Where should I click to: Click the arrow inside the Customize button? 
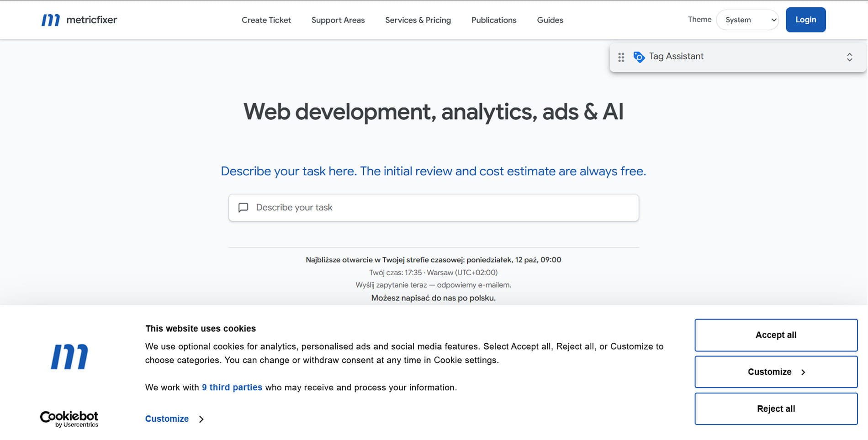tap(803, 372)
